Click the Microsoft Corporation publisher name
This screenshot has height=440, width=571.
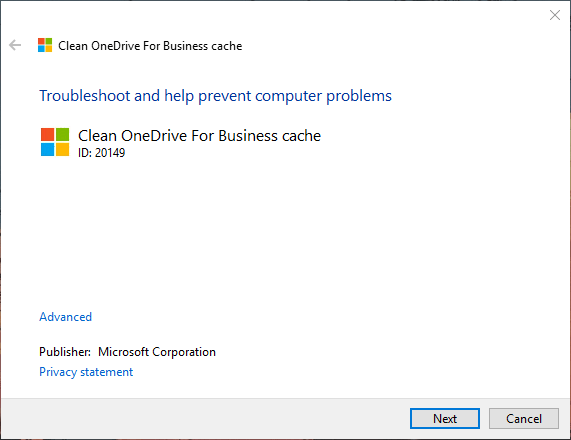[x=157, y=352]
